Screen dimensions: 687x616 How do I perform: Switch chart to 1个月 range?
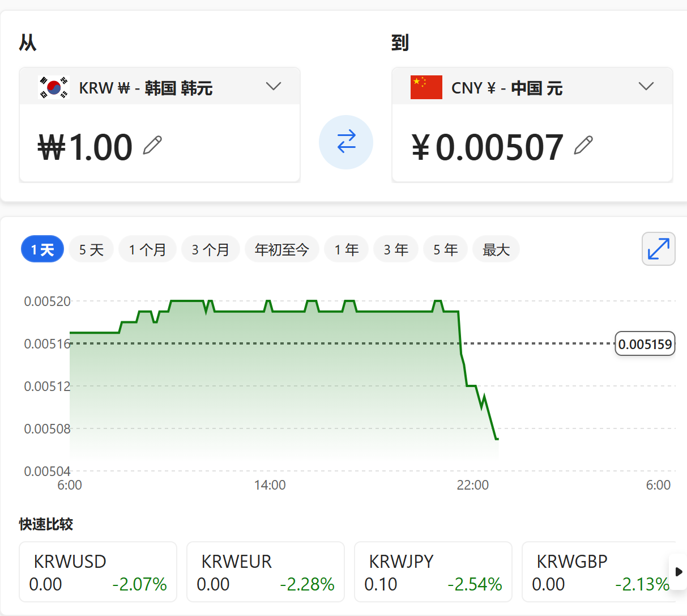pyautogui.click(x=147, y=249)
